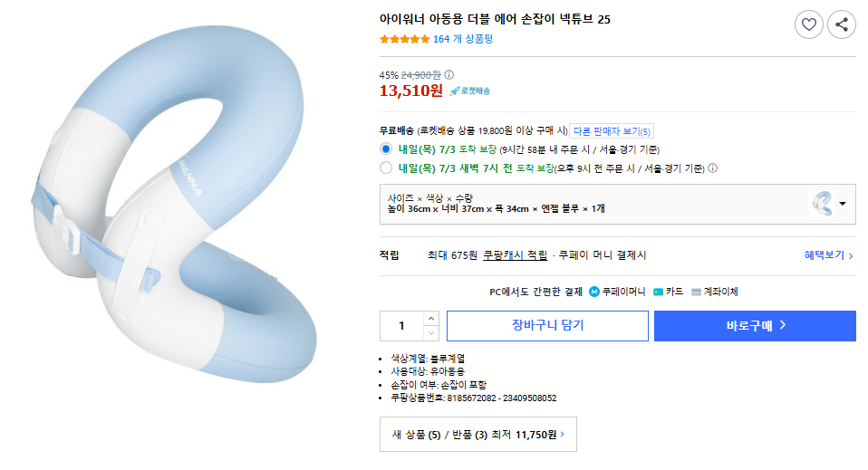Click the 쿠페이머니 payment icon
This screenshot has width=868, height=470.
tap(594, 292)
